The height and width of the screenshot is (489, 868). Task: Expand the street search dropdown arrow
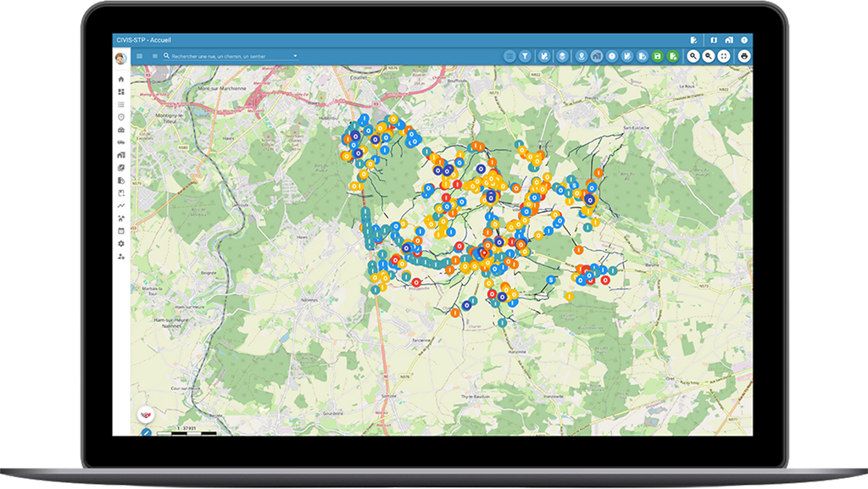point(295,56)
